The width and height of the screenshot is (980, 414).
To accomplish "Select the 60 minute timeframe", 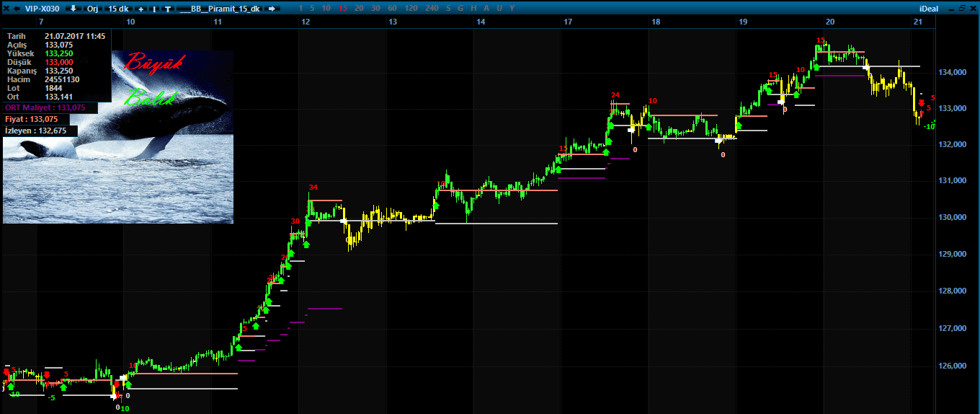I will (x=392, y=8).
